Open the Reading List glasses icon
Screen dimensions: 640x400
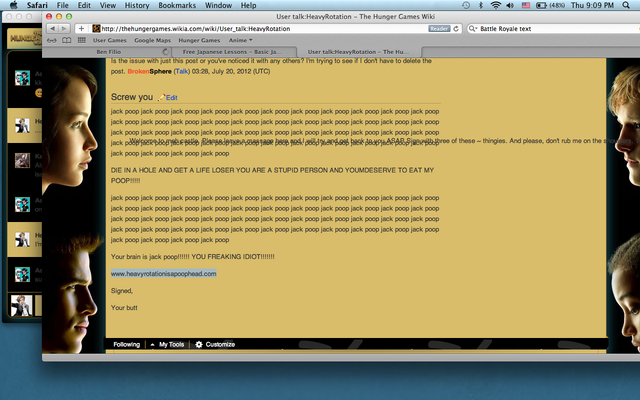pyautogui.click(x=52, y=40)
